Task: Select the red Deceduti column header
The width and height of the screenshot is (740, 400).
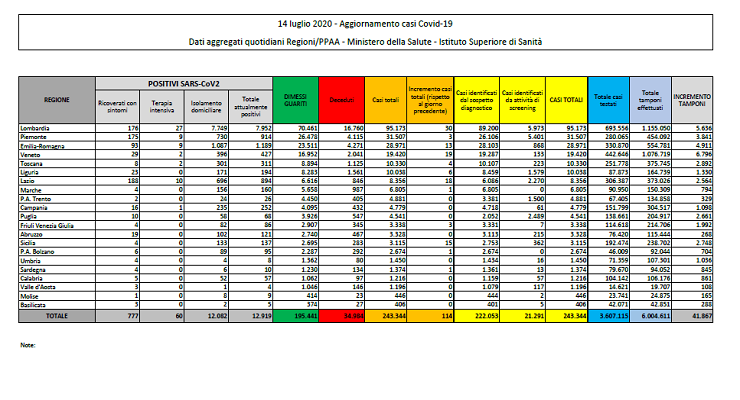Action: (341, 100)
